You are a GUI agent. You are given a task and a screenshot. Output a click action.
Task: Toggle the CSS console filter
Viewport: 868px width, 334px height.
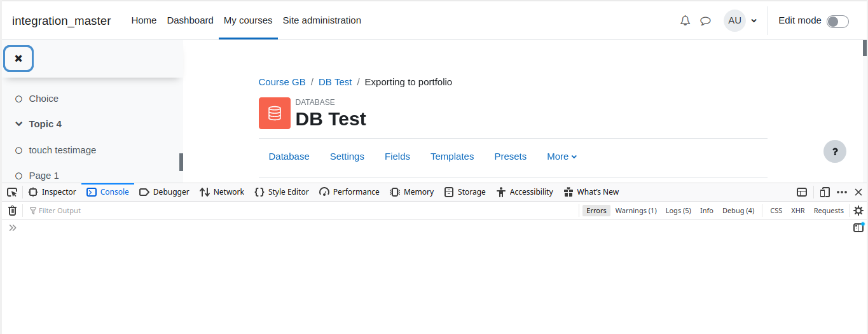point(776,211)
